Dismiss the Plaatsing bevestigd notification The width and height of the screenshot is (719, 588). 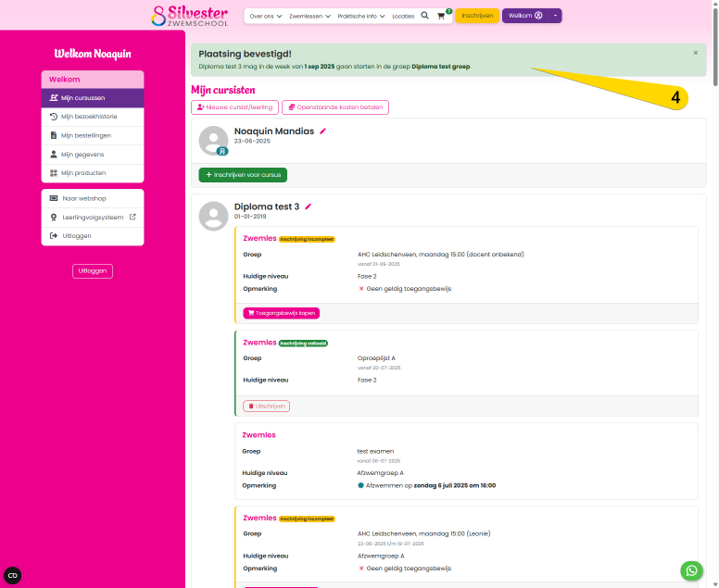pyautogui.click(x=696, y=53)
